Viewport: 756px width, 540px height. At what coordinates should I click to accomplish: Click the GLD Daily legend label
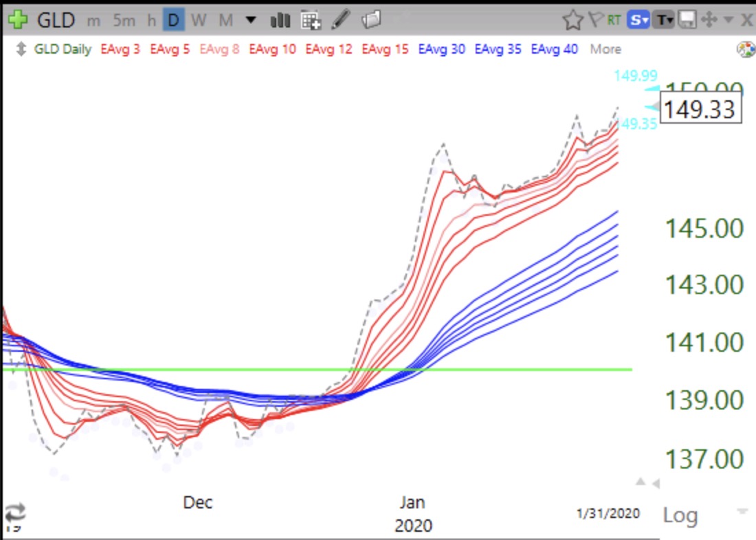click(63, 49)
